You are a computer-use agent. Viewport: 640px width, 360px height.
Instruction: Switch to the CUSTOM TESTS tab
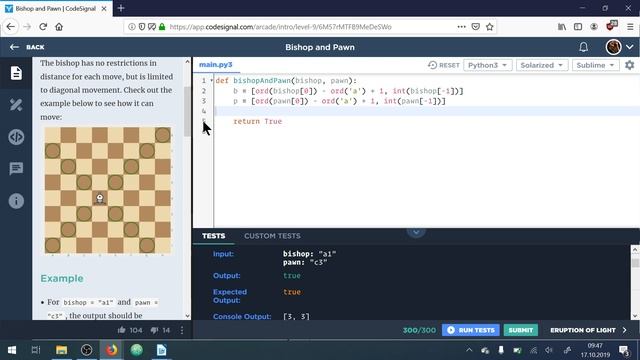272,236
